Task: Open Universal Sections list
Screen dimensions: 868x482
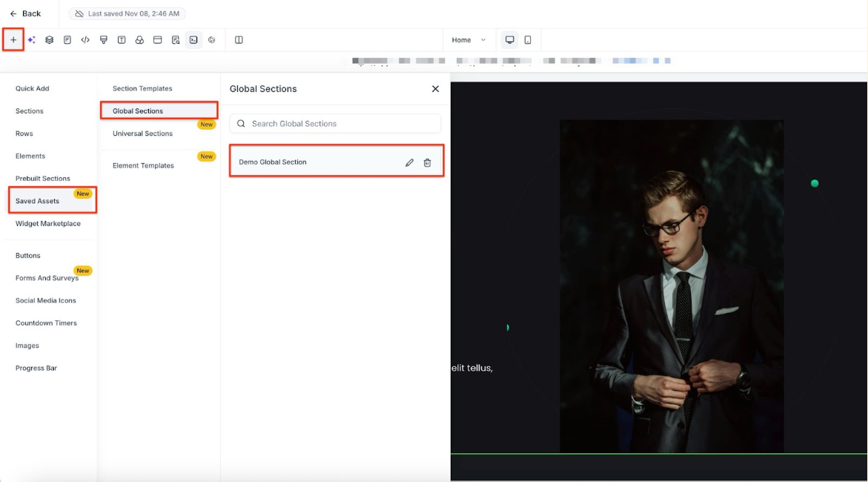Action: [x=142, y=133]
